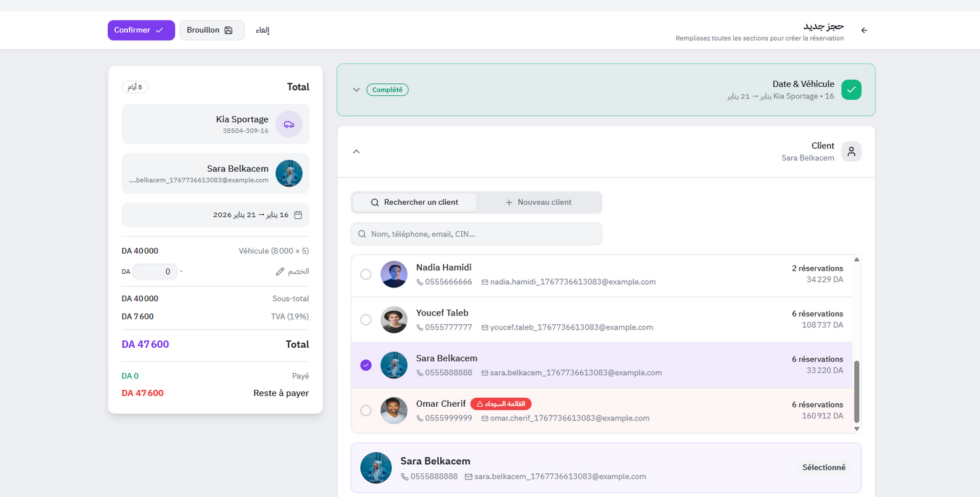Click the red blacklist badge on Omar Cherif
Image resolution: width=980 pixels, height=497 pixels.
point(501,403)
